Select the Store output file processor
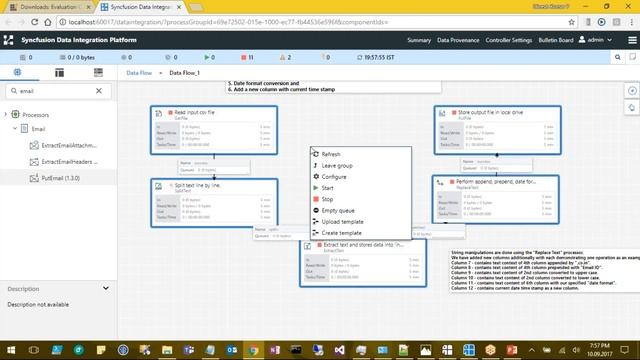Screen dimensions: 640x360 click(497, 130)
